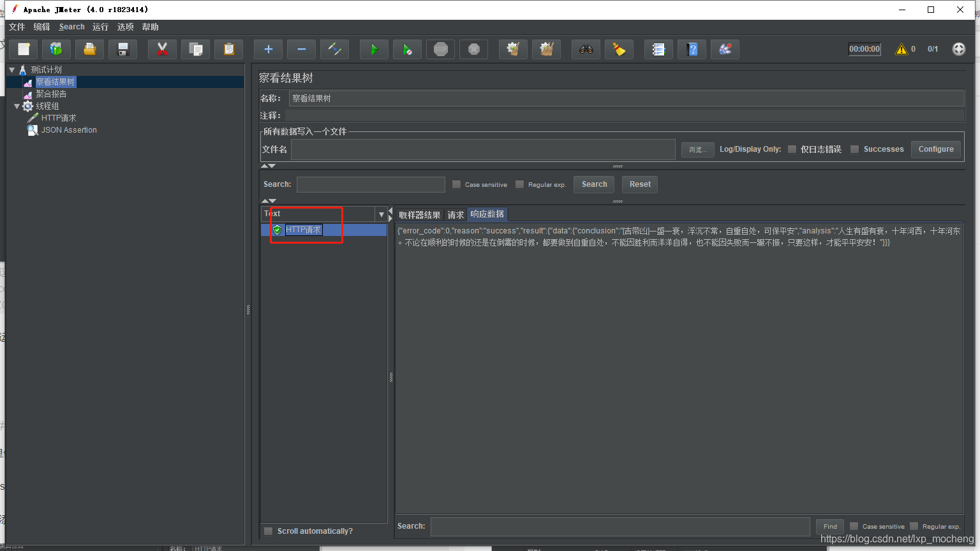Image resolution: width=980 pixels, height=551 pixels.
Task: Switch to 响应数据 tab
Action: coord(487,214)
